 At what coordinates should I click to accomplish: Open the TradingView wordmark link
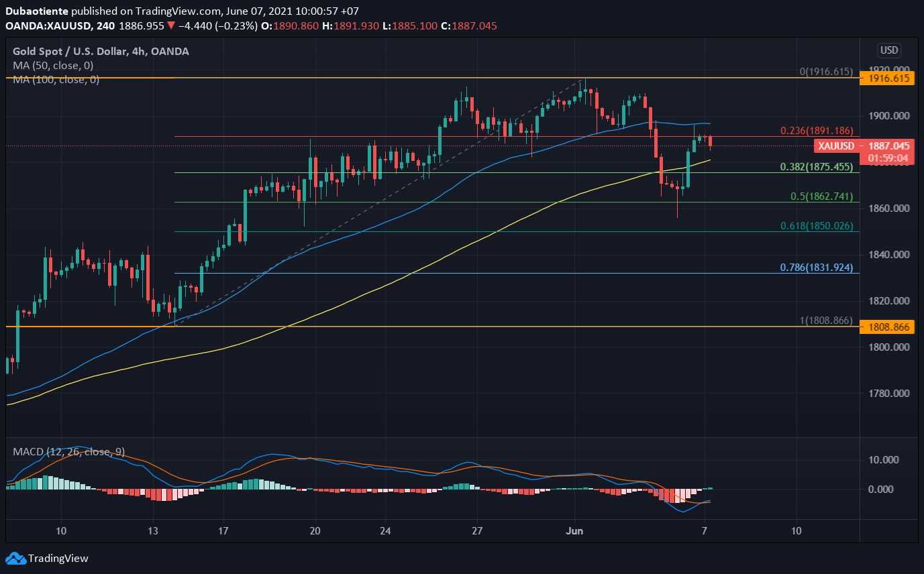58,558
